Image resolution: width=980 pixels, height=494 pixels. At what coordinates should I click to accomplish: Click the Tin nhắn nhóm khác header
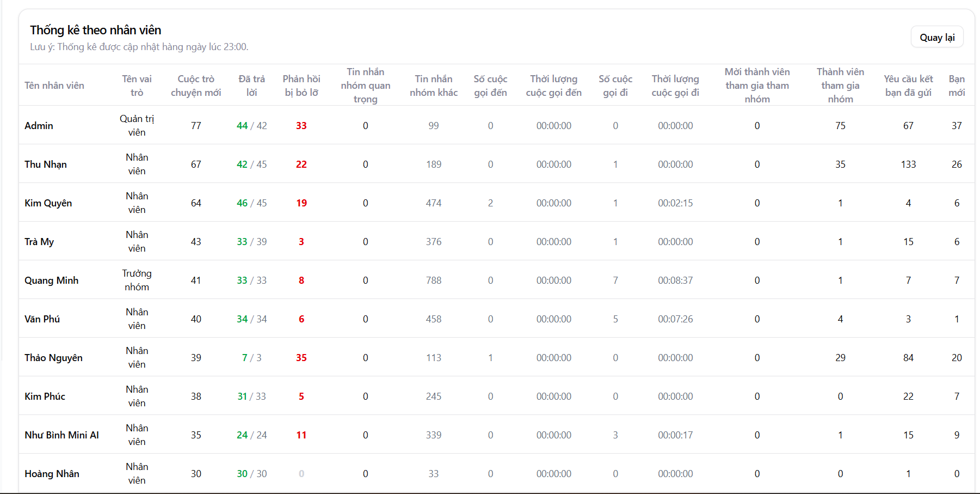coord(434,86)
